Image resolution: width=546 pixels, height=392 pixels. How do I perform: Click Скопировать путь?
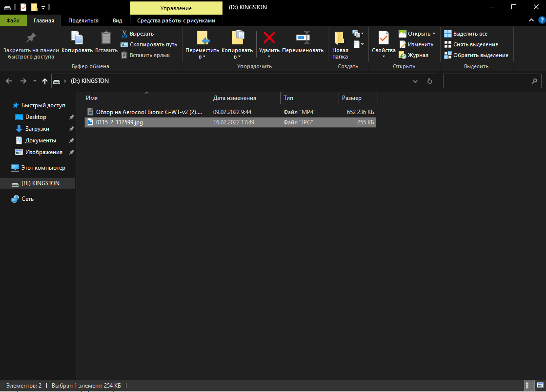tap(149, 44)
